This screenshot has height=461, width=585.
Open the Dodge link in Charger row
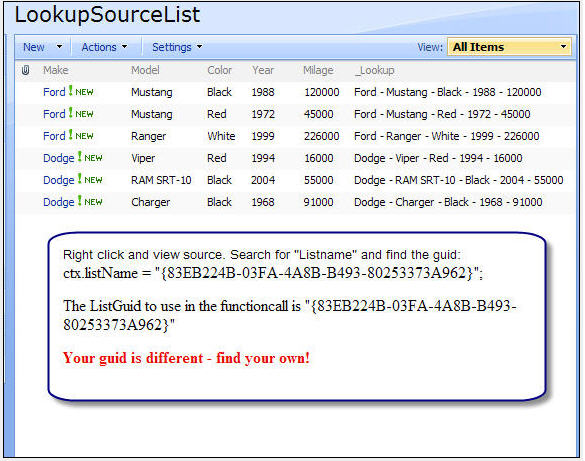tap(59, 202)
